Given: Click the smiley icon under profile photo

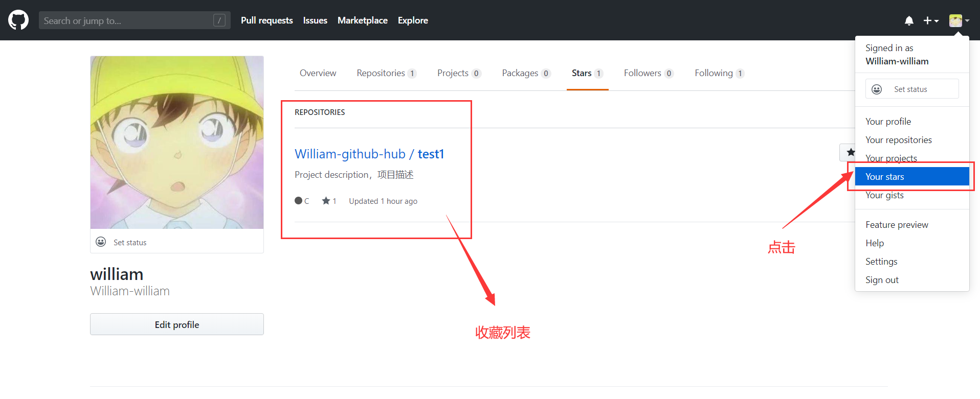Looking at the screenshot, I should click(x=101, y=242).
